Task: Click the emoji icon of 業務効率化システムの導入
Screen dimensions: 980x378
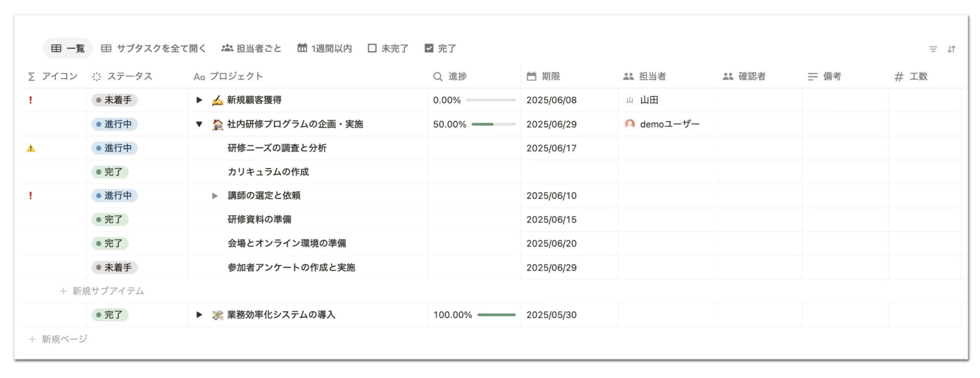Action: coord(217,315)
